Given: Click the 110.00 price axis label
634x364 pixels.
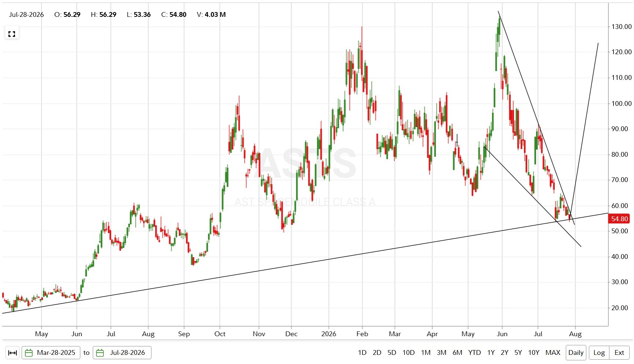Looking at the screenshot, I should [x=622, y=78].
